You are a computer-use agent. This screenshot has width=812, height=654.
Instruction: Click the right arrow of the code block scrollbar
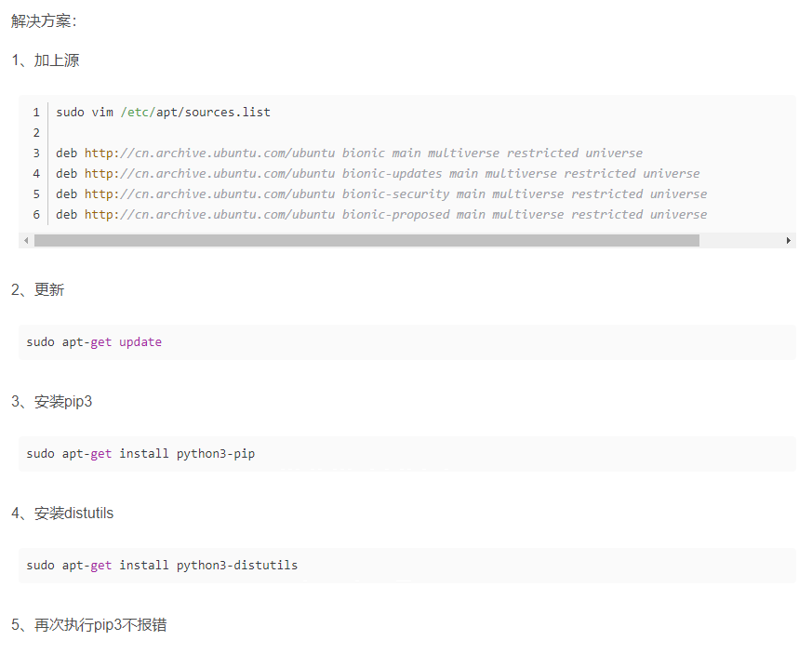click(790, 240)
